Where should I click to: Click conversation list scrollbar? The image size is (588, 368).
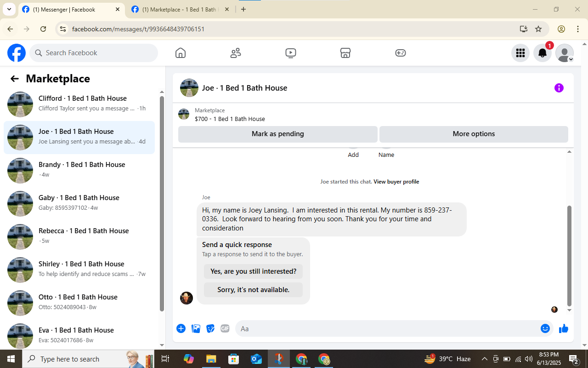coord(162,203)
